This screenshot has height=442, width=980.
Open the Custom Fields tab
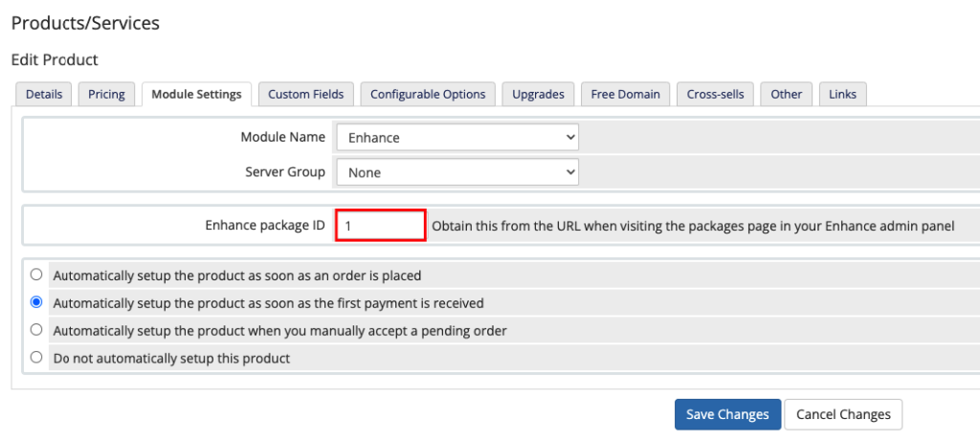(x=305, y=95)
